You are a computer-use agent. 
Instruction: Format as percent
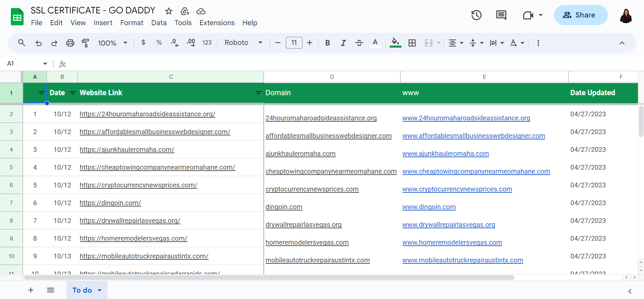click(x=159, y=43)
